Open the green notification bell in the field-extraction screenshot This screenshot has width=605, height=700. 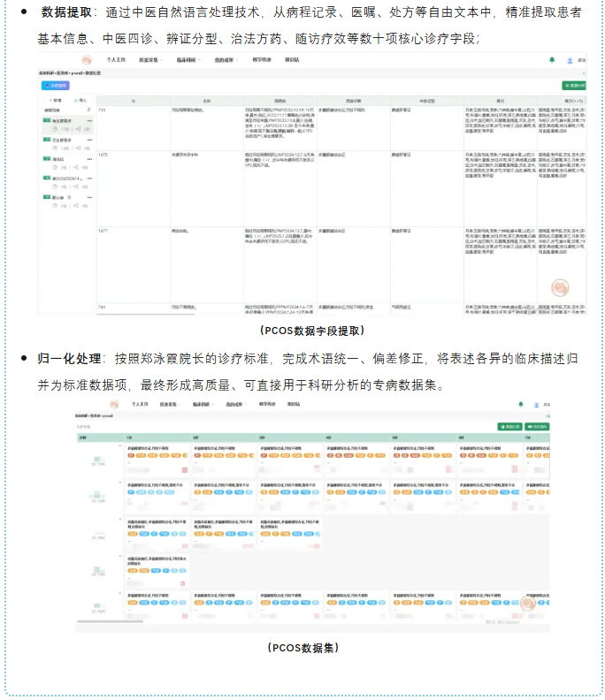(x=552, y=60)
